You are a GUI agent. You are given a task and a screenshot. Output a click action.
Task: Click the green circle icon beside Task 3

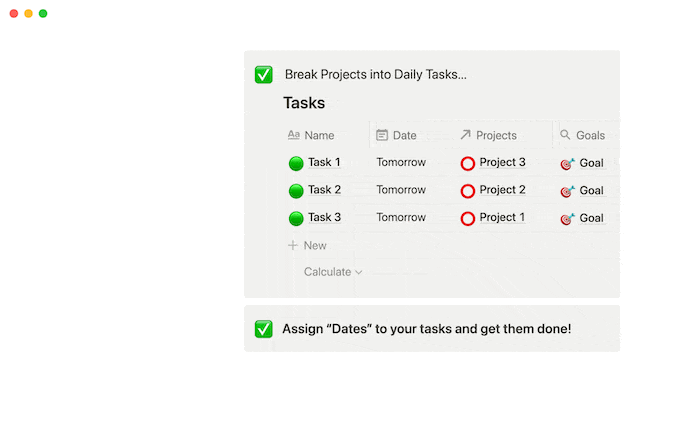point(296,219)
